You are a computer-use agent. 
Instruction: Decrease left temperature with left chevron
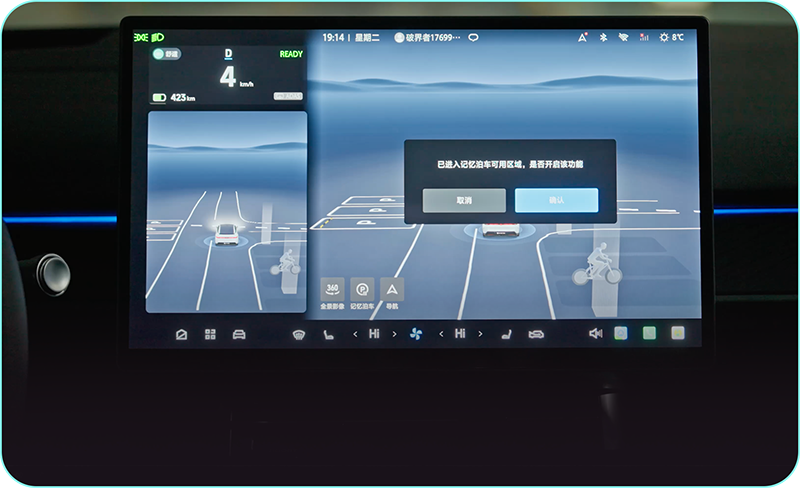pos(355,334)
